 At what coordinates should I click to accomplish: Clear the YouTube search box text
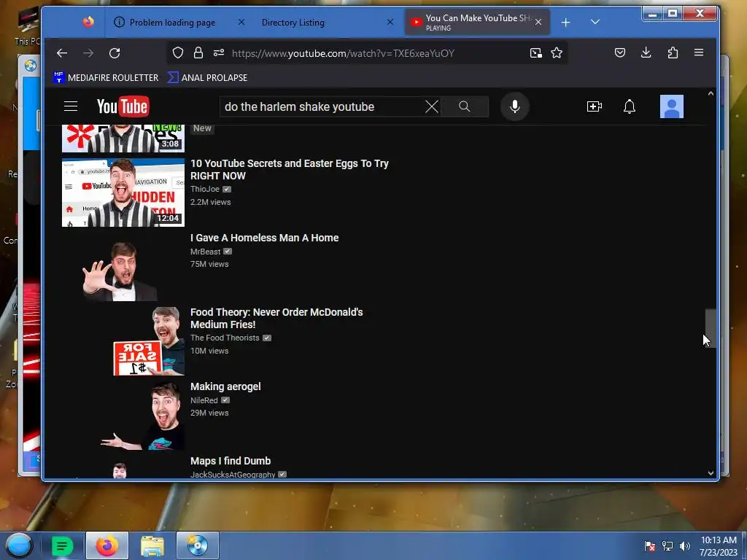pos(432,106)
